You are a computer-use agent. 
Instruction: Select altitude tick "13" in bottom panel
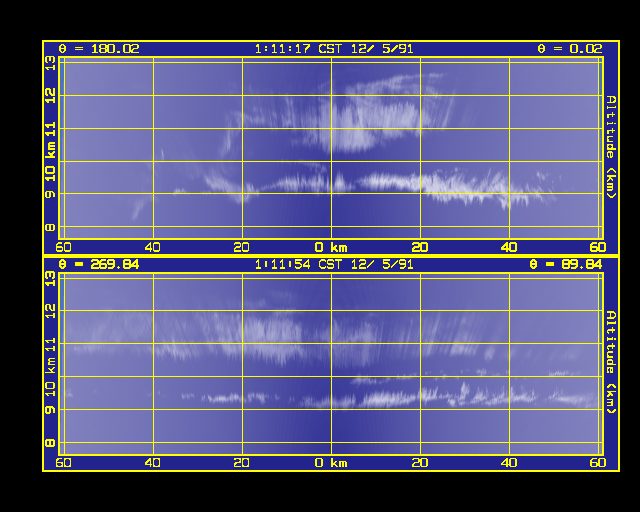[x=50, y=279]
